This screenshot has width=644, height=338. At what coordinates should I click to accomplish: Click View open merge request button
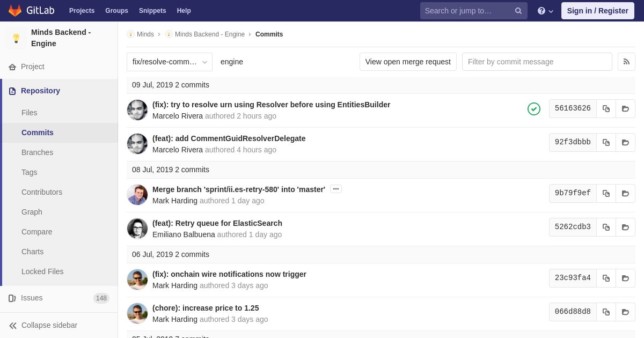coord(408,62)
